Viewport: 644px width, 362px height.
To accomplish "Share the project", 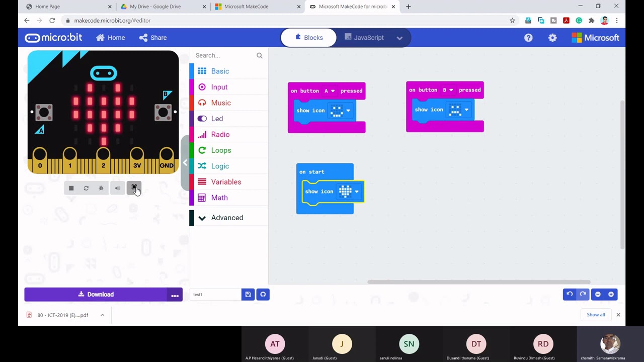I will [x=153, y=38].
